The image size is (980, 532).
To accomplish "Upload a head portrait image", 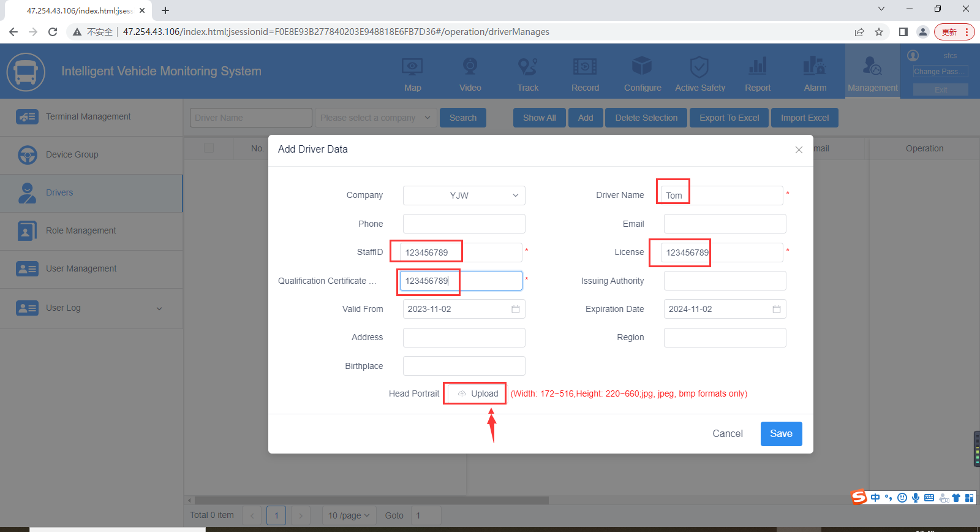I will [477, 393].
